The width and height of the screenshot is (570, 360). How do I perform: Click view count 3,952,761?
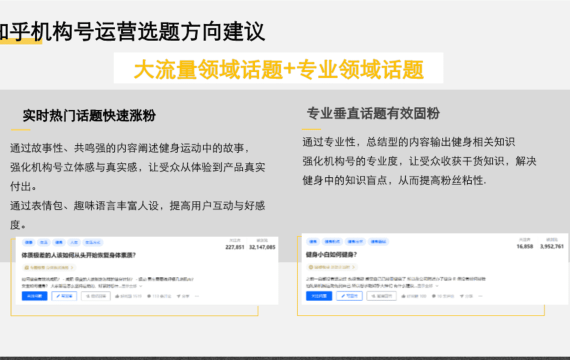[x=552, y=247]
